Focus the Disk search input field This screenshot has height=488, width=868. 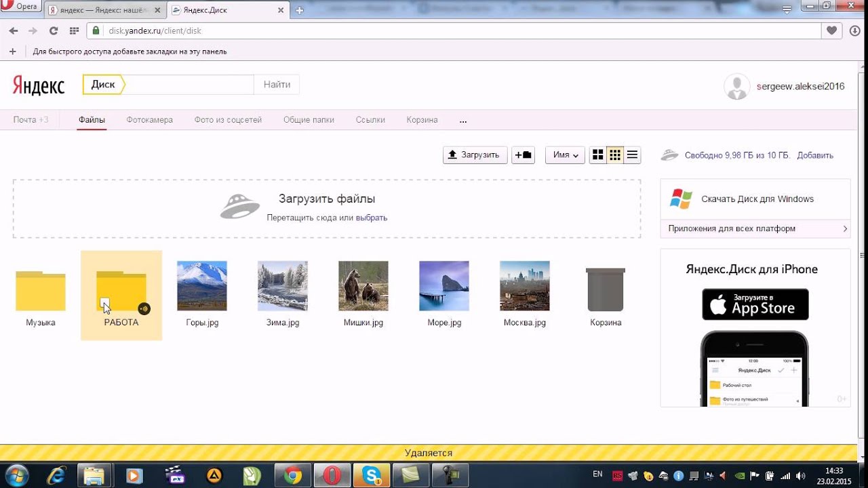coord(189,85)
